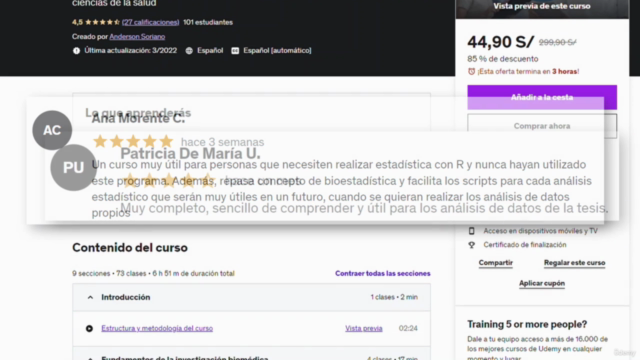Click Vista previa link for first lecture
This screenshot has height=360, width=640.
pos(364,328)
